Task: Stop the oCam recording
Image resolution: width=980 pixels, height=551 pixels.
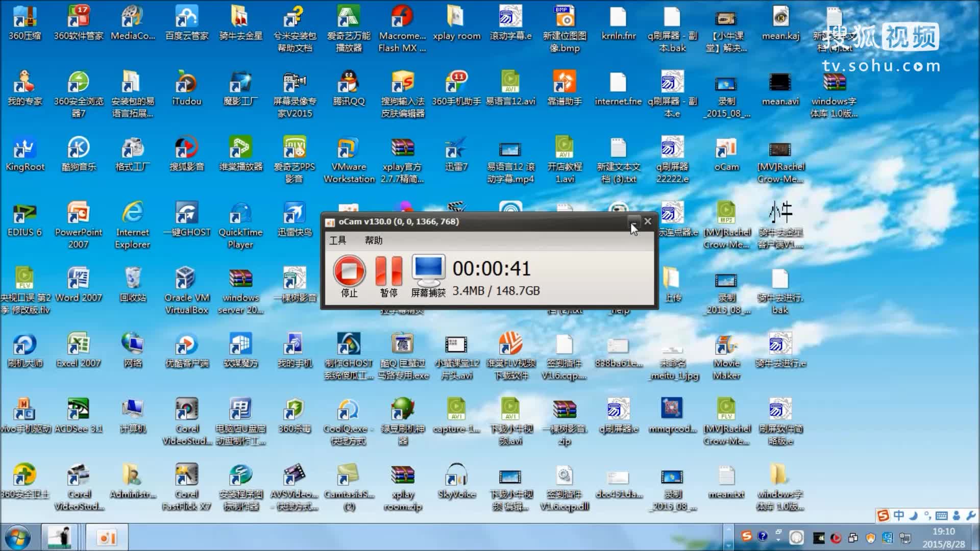Action: [349, 276]
